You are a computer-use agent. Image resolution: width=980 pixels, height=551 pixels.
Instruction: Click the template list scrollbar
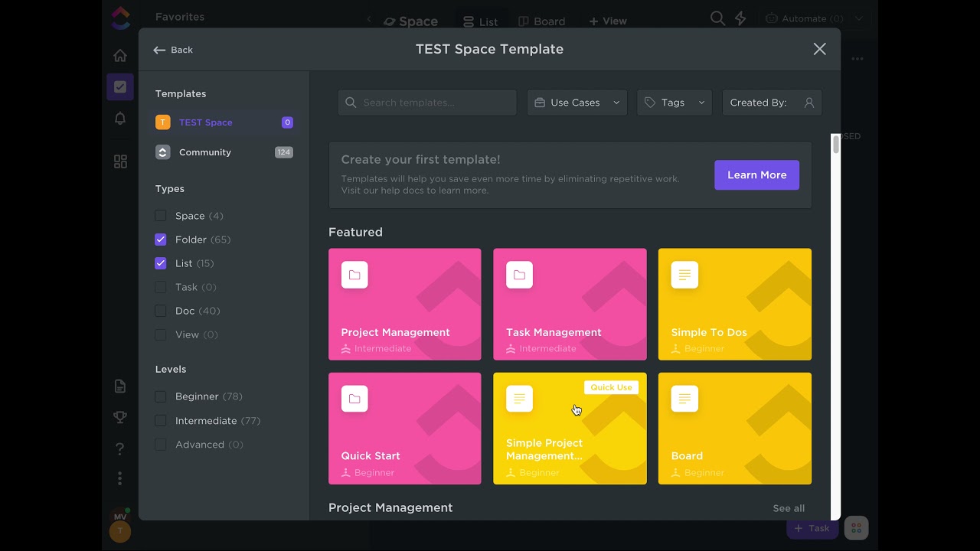[835, 145]
